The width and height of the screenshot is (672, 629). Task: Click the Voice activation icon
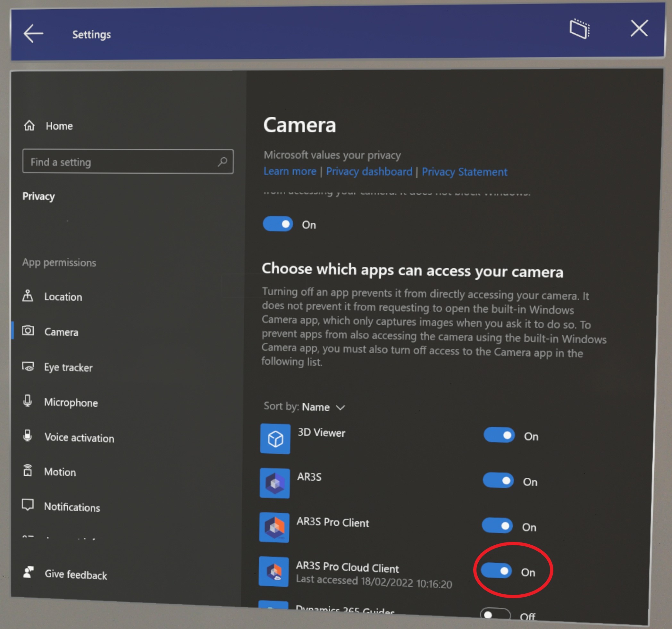[x=28, y=436]
